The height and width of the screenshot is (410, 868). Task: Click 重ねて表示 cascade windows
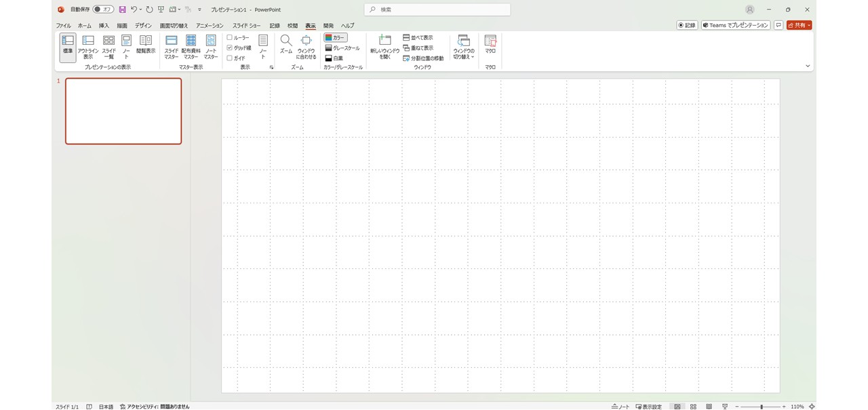[x=418, y=48]
